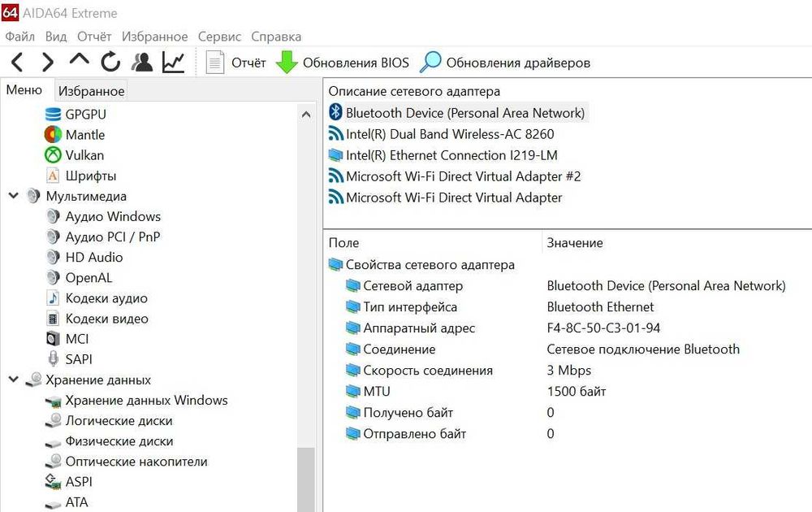Click the Кодеки аудио note icon

click(53, 298)
